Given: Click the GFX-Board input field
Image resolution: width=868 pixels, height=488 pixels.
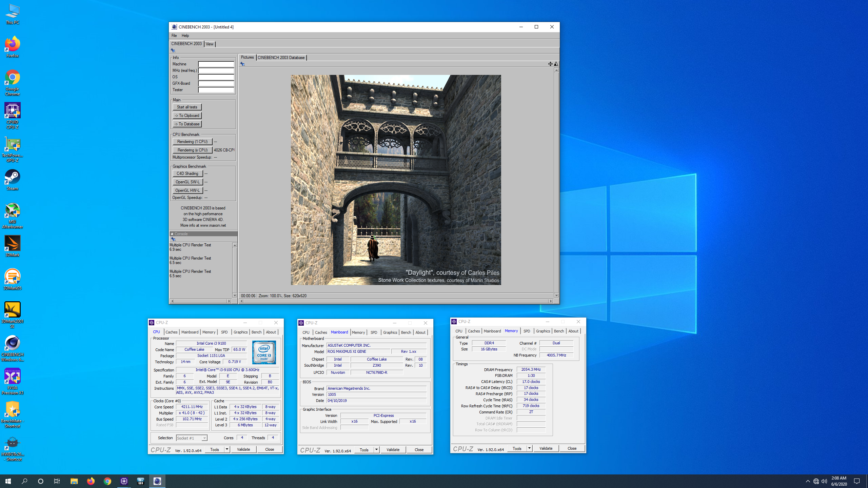Looking at the screenshot, I should pyautogui.click(x=216, y=83).
